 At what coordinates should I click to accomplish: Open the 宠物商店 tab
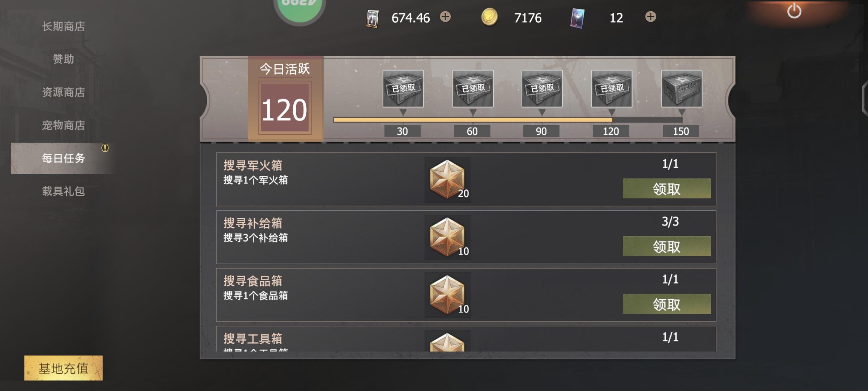(63, 125)
